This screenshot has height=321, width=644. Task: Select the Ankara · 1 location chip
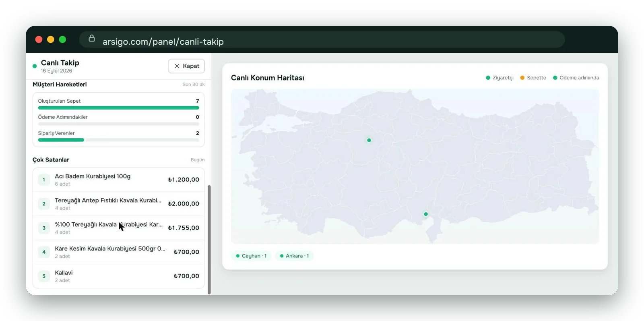[294, 256]
